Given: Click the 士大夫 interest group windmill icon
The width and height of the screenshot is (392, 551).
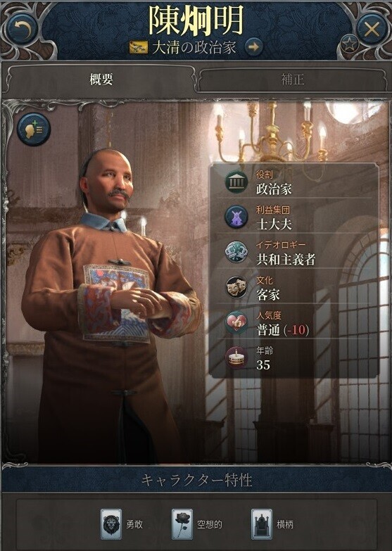Looking at the screenshot, I should coord(236,217).
